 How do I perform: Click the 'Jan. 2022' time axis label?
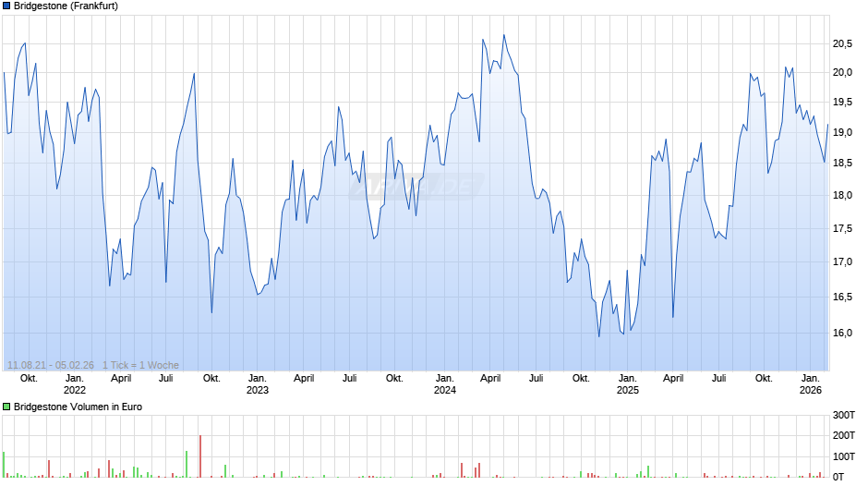pos(75,384)
